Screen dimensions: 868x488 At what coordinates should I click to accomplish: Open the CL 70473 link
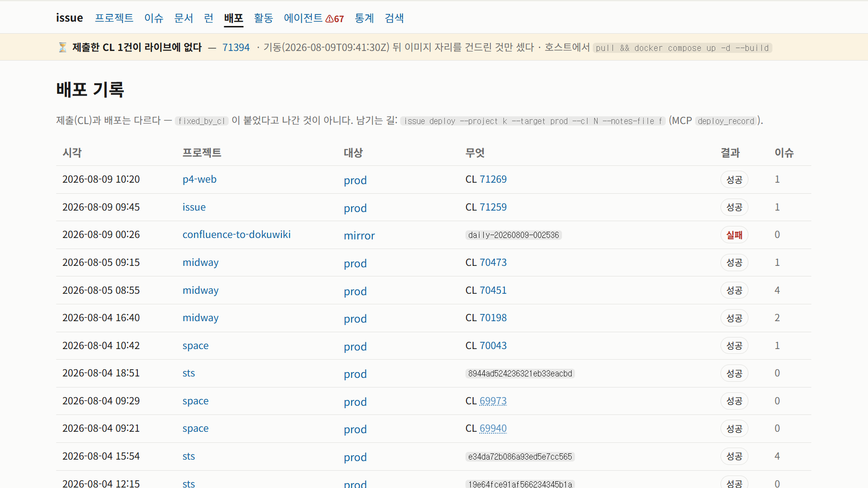click(493, 263)
